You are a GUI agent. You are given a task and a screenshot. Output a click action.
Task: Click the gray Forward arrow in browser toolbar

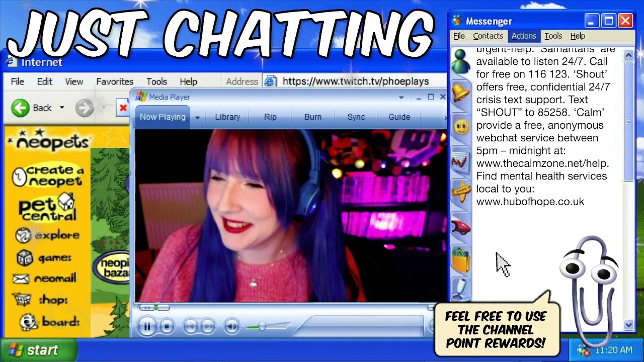[x=85, y=108]
